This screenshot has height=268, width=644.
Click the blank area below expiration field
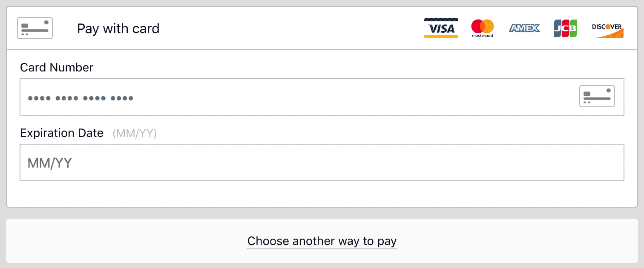(322, 194)
